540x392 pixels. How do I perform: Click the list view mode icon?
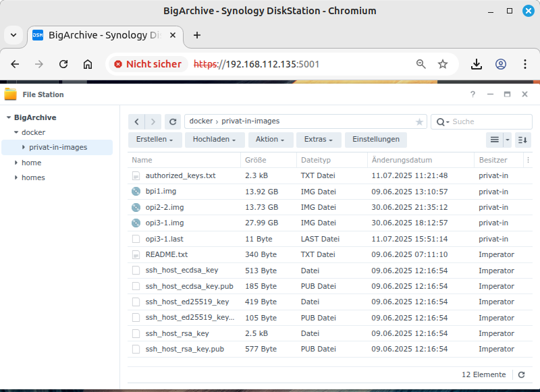495,140
